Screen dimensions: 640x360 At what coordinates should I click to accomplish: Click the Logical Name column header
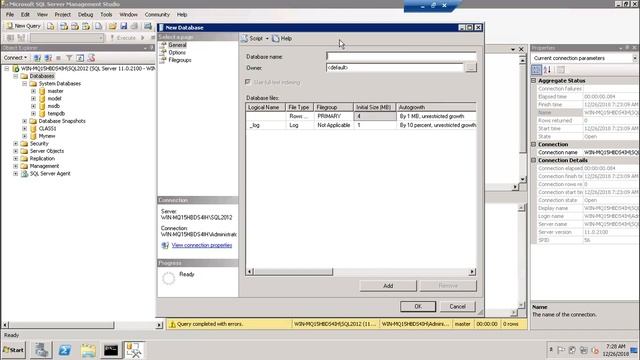click(265, 107)
